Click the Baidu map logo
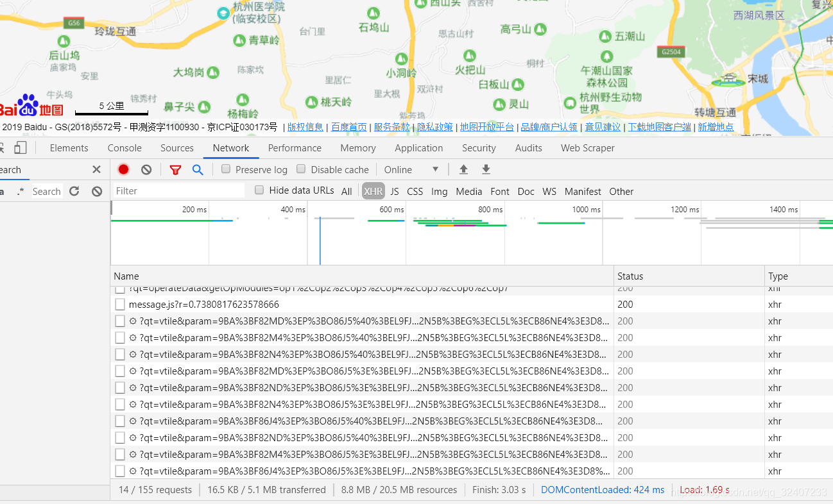This screenshot has width=833, height=504. 31,106
